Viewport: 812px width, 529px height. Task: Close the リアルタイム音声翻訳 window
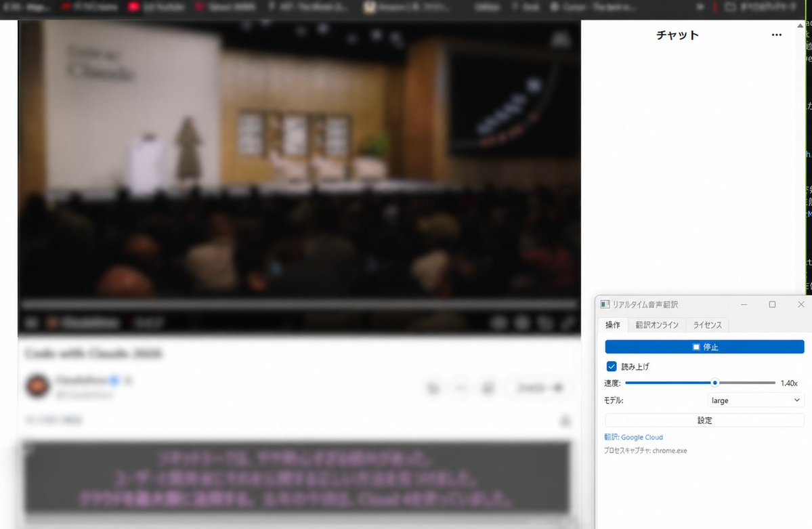point(800,304)
